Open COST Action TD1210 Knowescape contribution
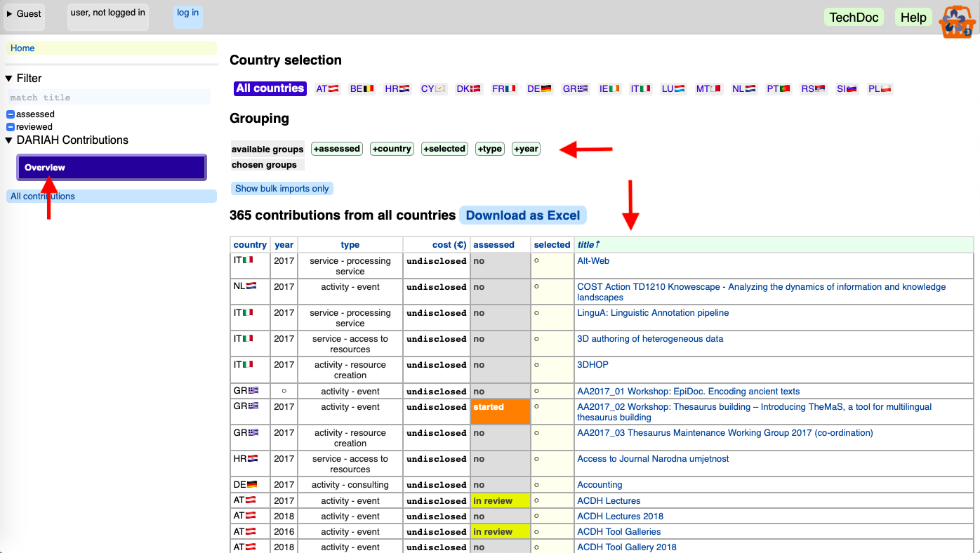 pos(761,292)
